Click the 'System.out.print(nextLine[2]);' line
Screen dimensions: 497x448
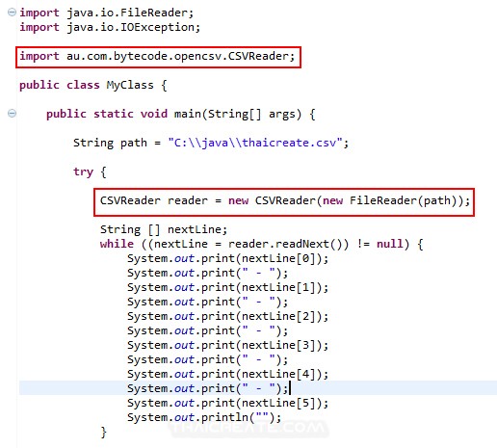click(x=227, y=316)
